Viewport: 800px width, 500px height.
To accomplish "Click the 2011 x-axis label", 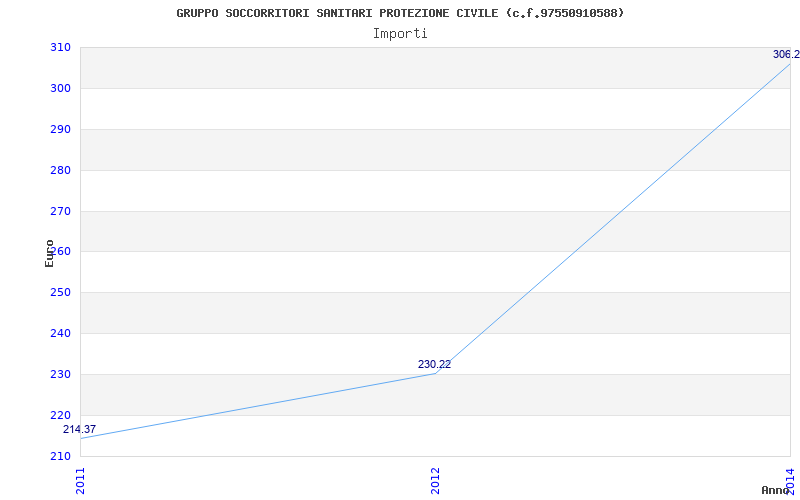I will coord(80,481).
